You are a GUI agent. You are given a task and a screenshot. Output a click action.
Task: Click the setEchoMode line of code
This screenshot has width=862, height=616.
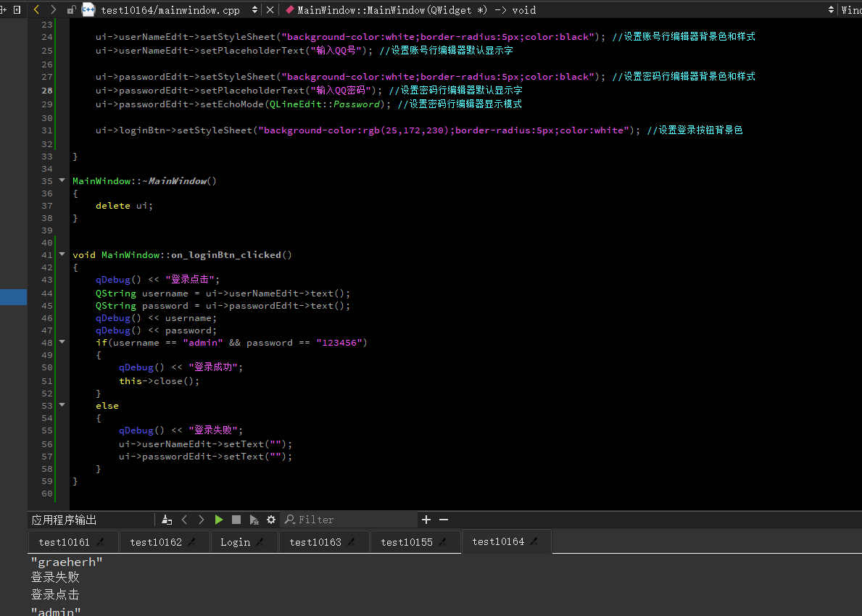coord(308,104)
